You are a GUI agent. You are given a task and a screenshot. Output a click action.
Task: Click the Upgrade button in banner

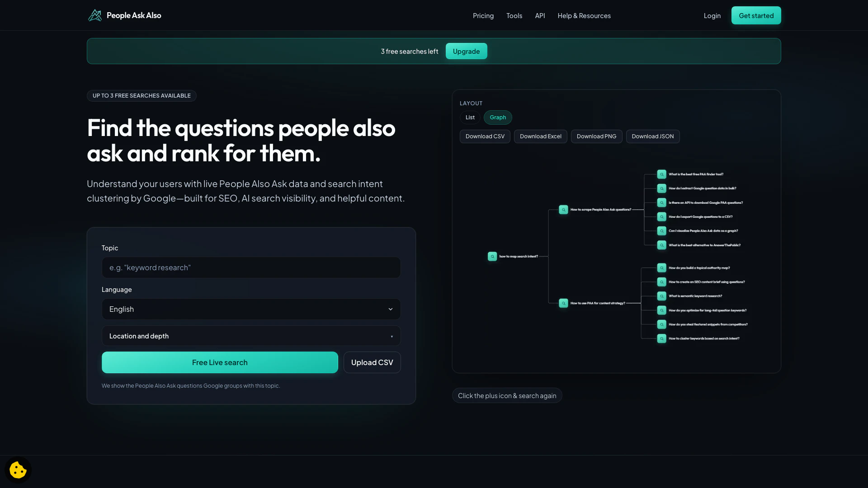(x=466, y=51)
